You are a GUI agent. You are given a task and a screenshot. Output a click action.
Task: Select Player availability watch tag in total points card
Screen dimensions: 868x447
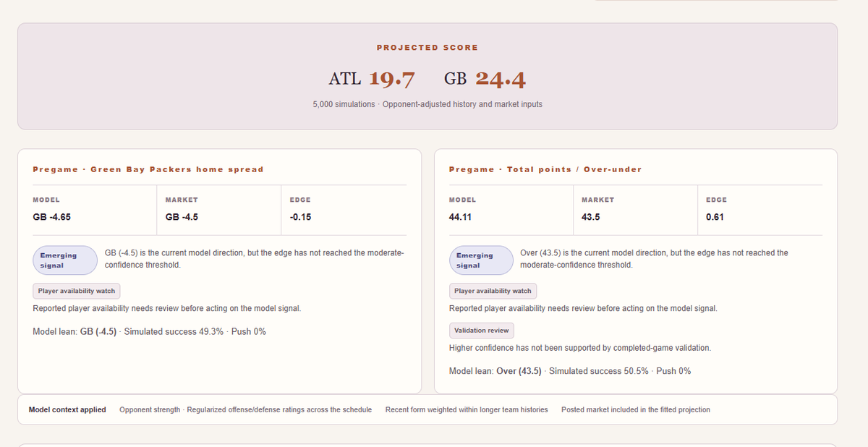[x=493, y=291]
